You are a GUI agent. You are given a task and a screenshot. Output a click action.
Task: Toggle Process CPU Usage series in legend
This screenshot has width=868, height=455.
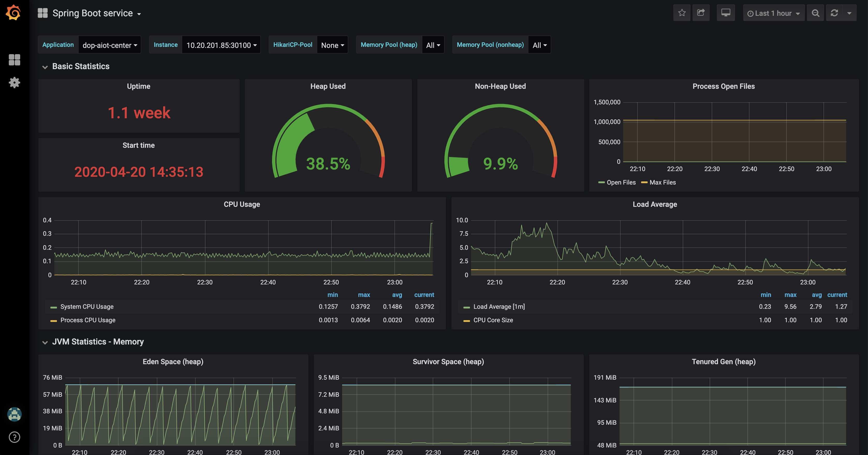tap(88, 320)
